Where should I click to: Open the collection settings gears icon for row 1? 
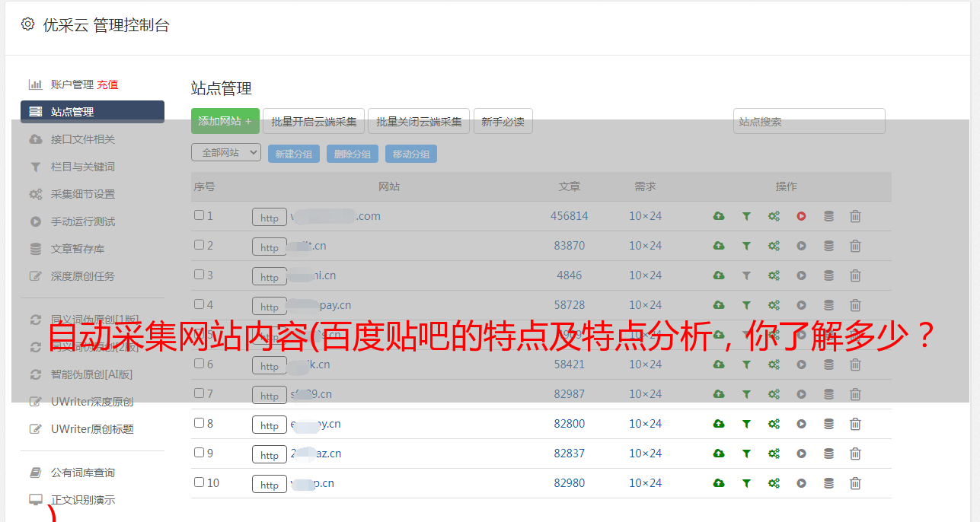point(774,216)
